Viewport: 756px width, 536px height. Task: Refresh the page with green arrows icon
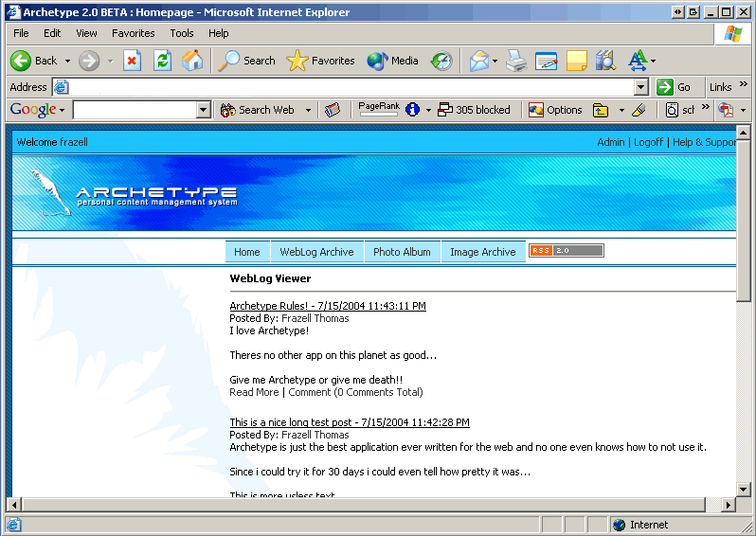click(x=163, y=61)
